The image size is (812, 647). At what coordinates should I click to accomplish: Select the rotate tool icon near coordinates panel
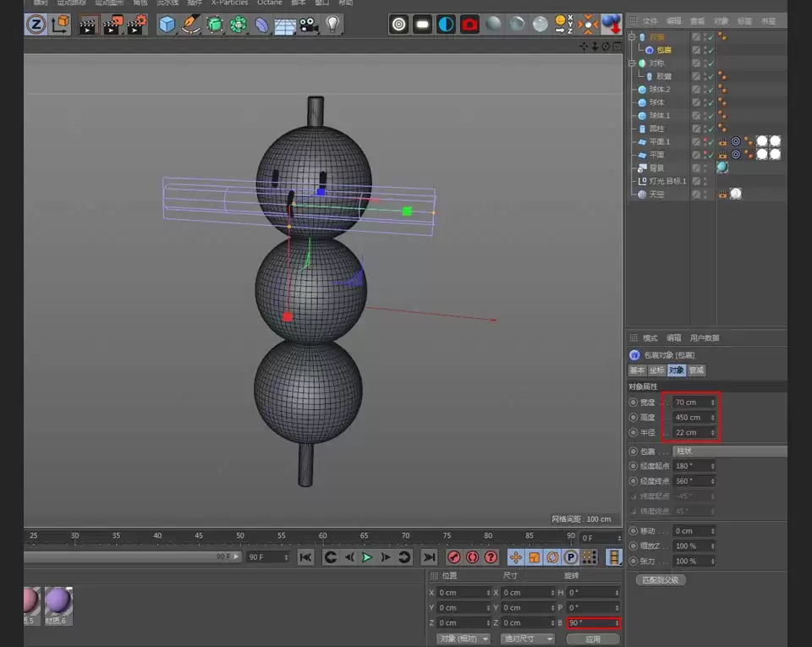(553, 557)
